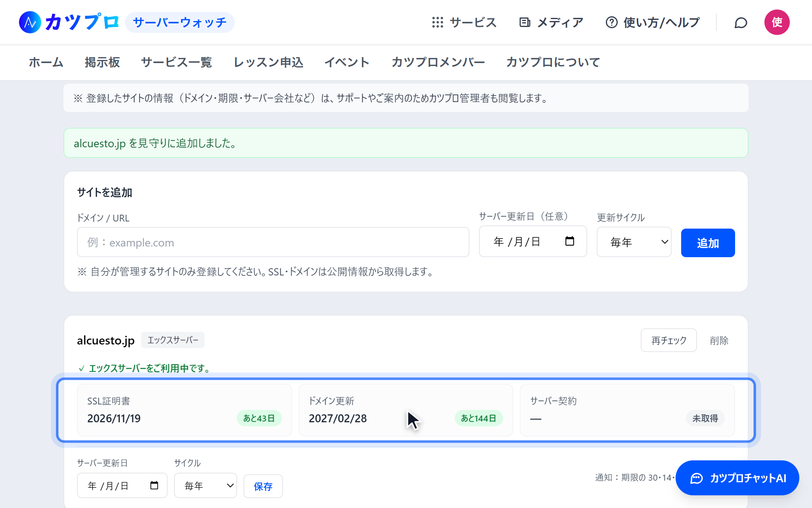Go to 掲示板 page
This screenshot has height=508, width=812.
102,62
